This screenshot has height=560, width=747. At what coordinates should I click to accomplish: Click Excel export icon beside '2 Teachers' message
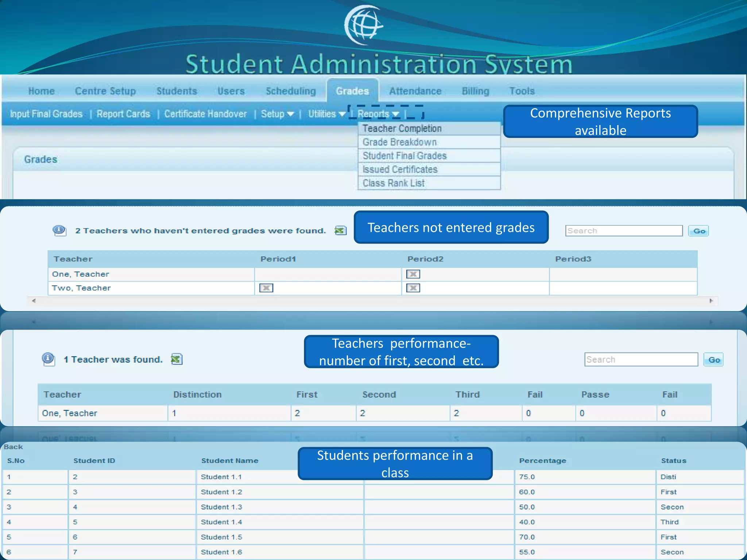[340, 230]
